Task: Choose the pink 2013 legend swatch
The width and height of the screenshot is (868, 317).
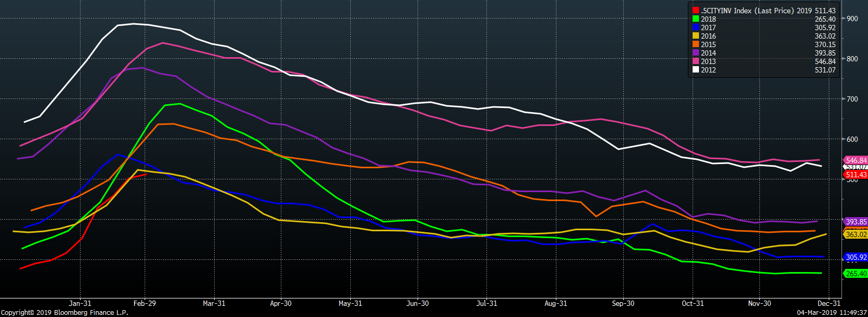Action: [695, 61]
